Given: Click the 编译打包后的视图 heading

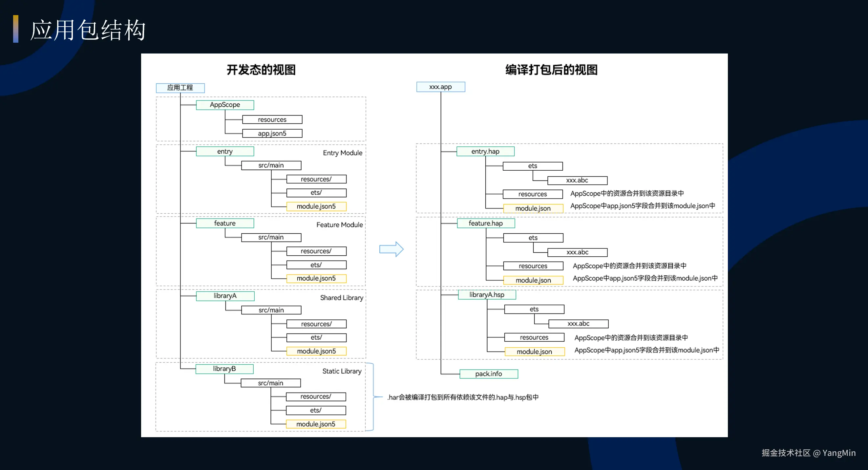Looking at the screenshot, I should pyautogui.click(x=551, y=70).
